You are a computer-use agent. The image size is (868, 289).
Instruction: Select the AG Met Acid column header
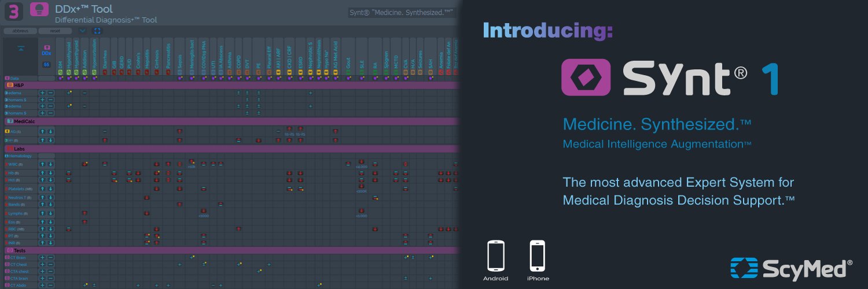[x=336, y=57]
